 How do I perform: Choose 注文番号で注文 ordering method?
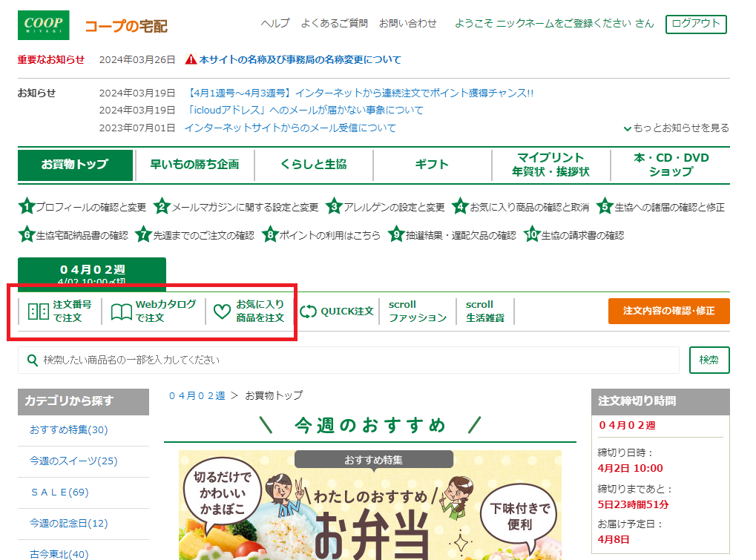pos(60,312)
